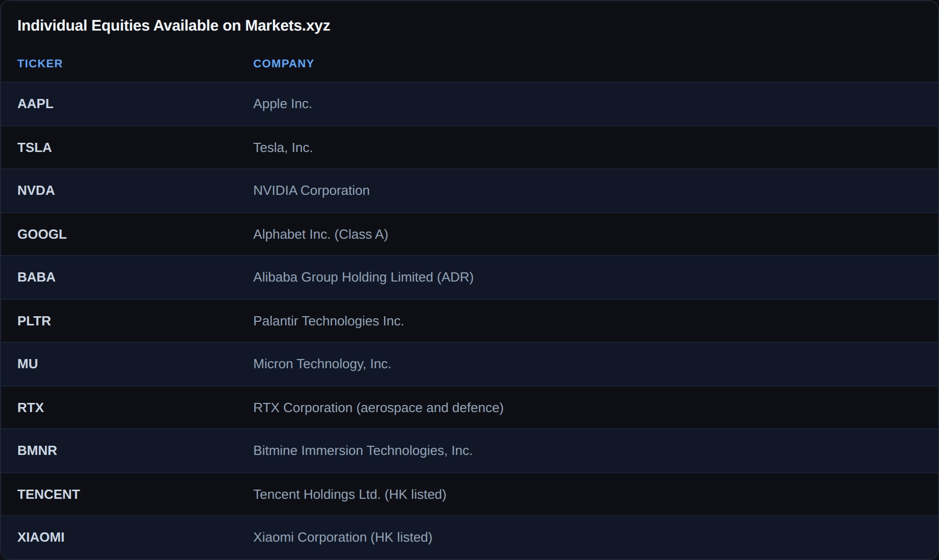This screenshot has height=560, width=939.
Task: Click Alphabet Inc. (Class A) cell
Action: [x=320, y=234]
